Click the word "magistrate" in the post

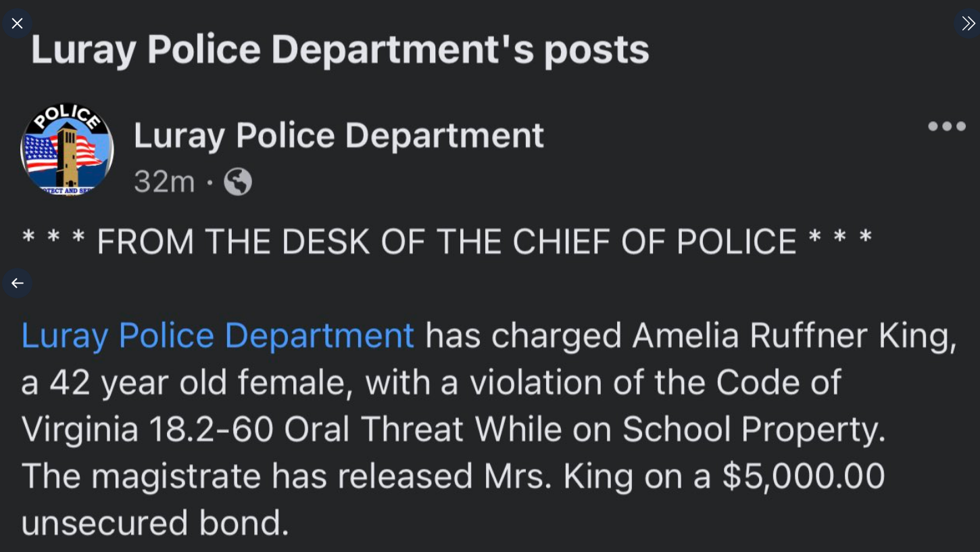[176, 476]
